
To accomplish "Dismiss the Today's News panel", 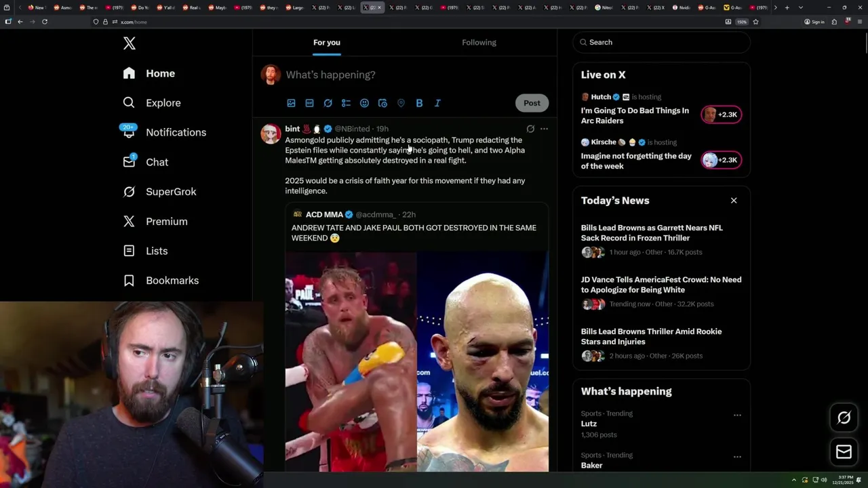I will tap(734, 201).
